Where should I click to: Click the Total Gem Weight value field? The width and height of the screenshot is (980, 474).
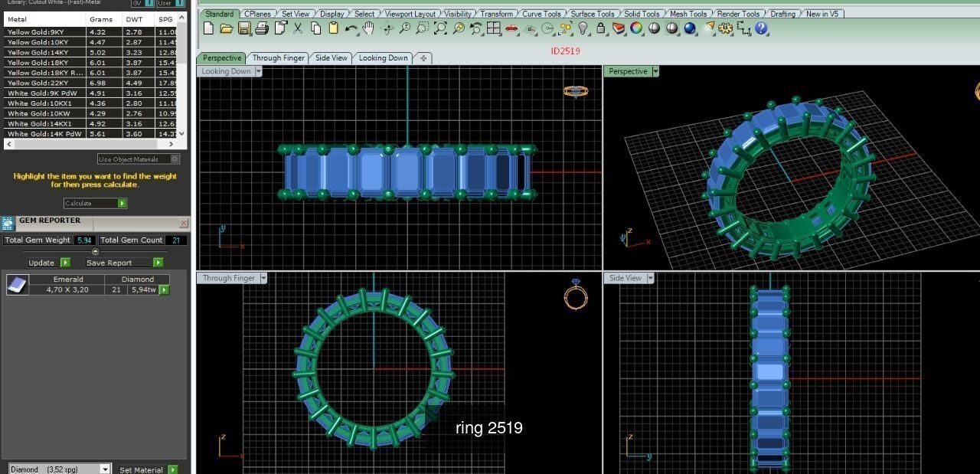pyautogui.click(x=84, y=240)
